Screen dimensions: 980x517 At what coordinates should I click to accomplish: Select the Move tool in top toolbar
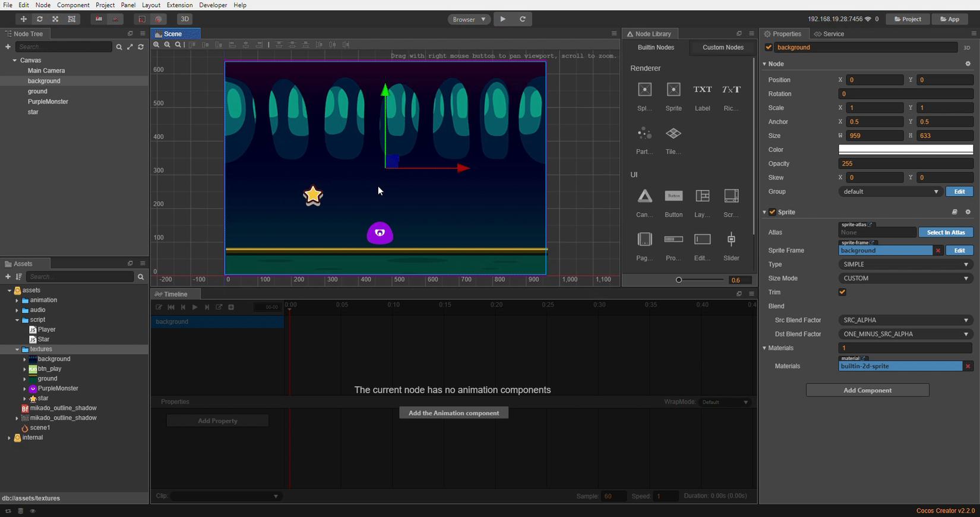point(23,19)
